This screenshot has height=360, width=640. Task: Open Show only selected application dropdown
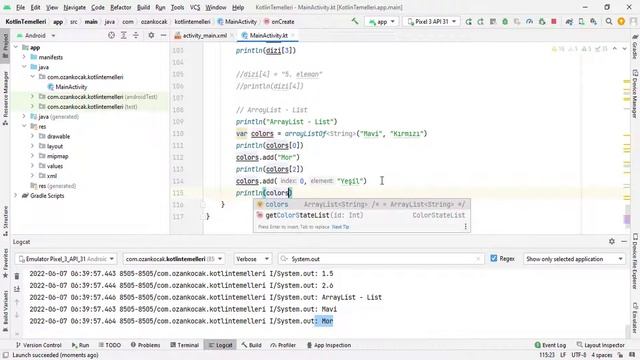(574, 259)
